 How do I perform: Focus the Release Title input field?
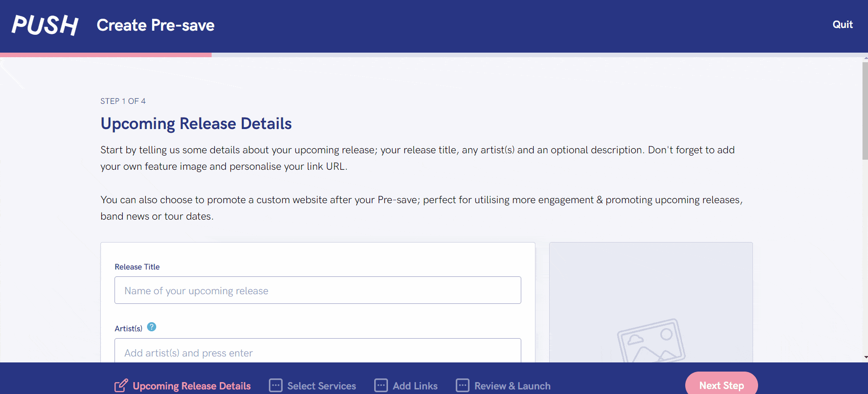coord(317,290)
